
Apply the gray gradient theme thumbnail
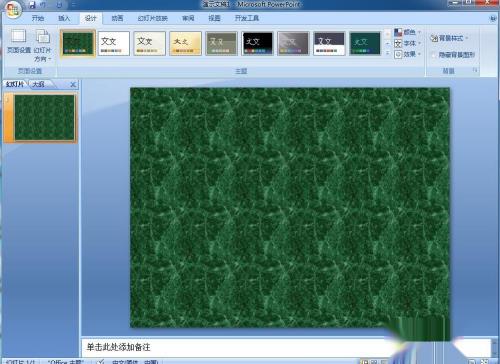point(294,43)
